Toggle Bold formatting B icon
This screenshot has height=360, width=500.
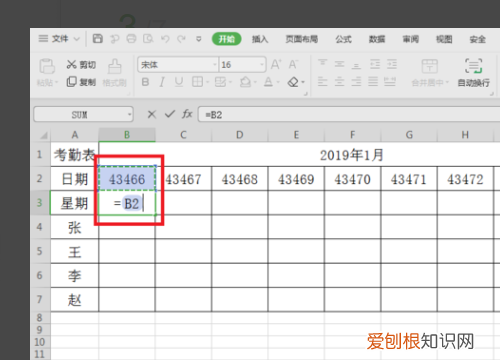tap(145, 82)
